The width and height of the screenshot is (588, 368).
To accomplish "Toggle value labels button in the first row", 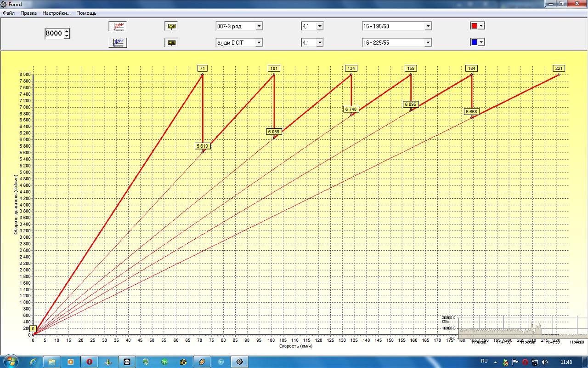I will (x=171, y=27).
